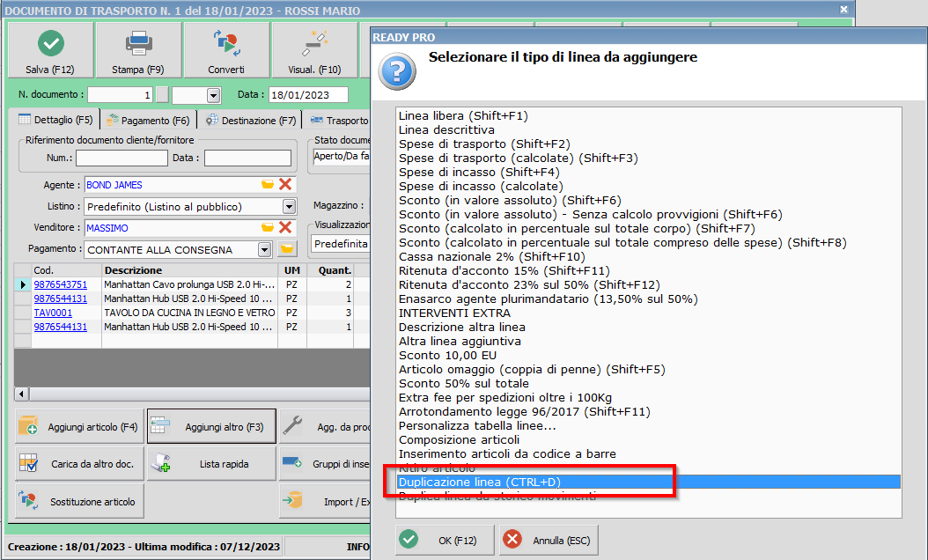Click the Stampa (F9) printer icon
The height and width of the screenshot is (560, 928).
click(138, 44)
